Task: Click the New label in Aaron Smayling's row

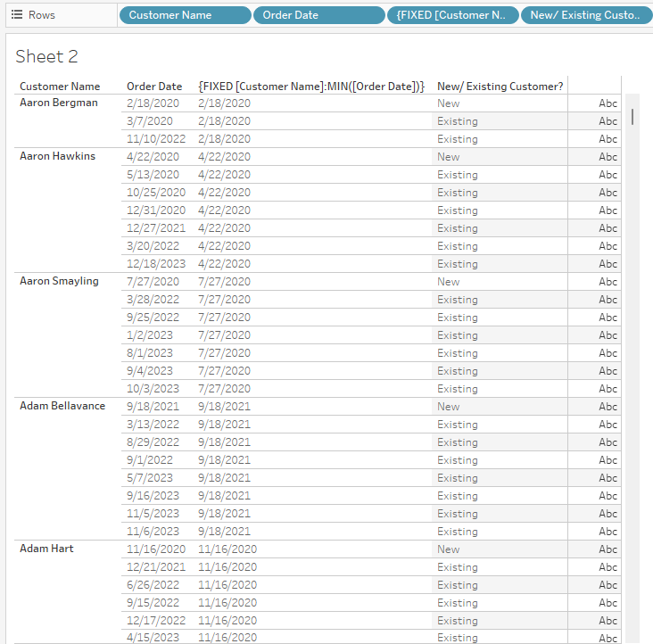Action: (449, 282)
